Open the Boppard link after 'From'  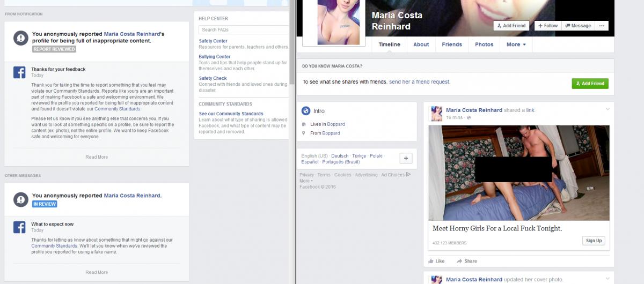331,133
